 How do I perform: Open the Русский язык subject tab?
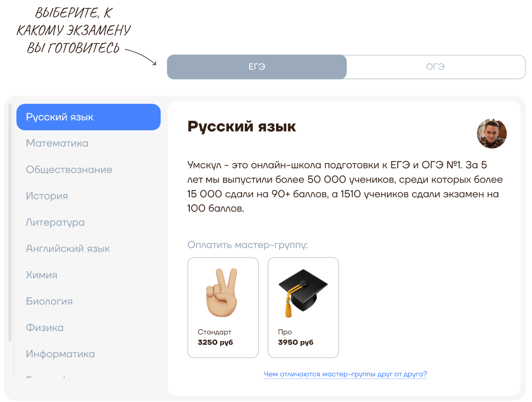tap(89, 117)
